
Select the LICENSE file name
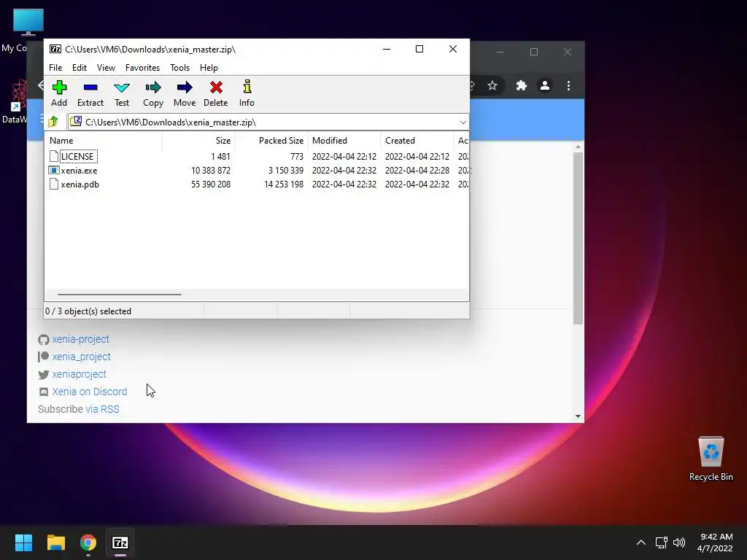[x=77, y=156]
